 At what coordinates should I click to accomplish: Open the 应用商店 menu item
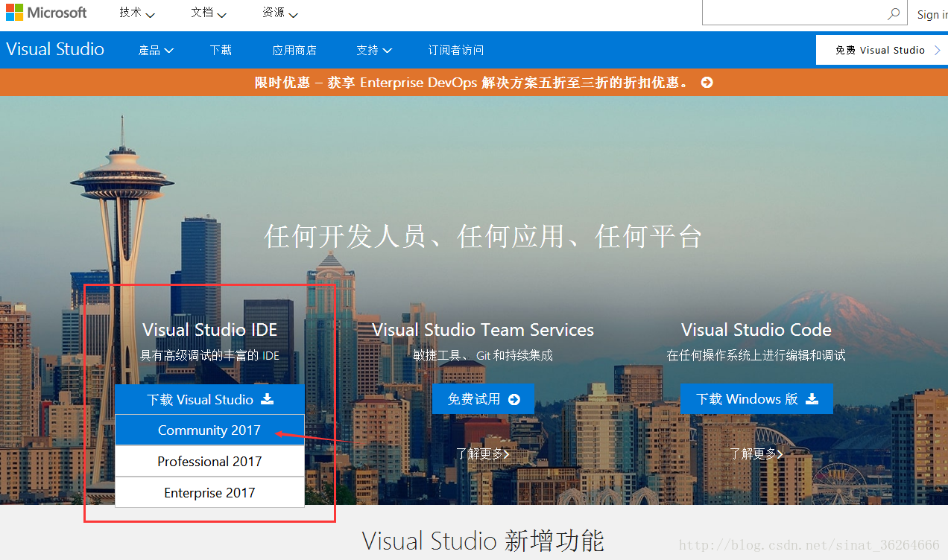(x=294, y=50)
